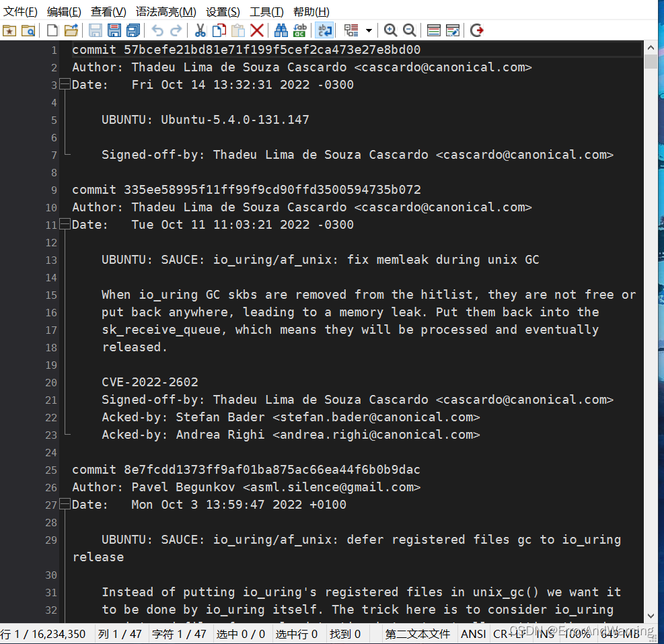
Task: Open the 设置(S) menu
Action: click(x=223, y=11)
